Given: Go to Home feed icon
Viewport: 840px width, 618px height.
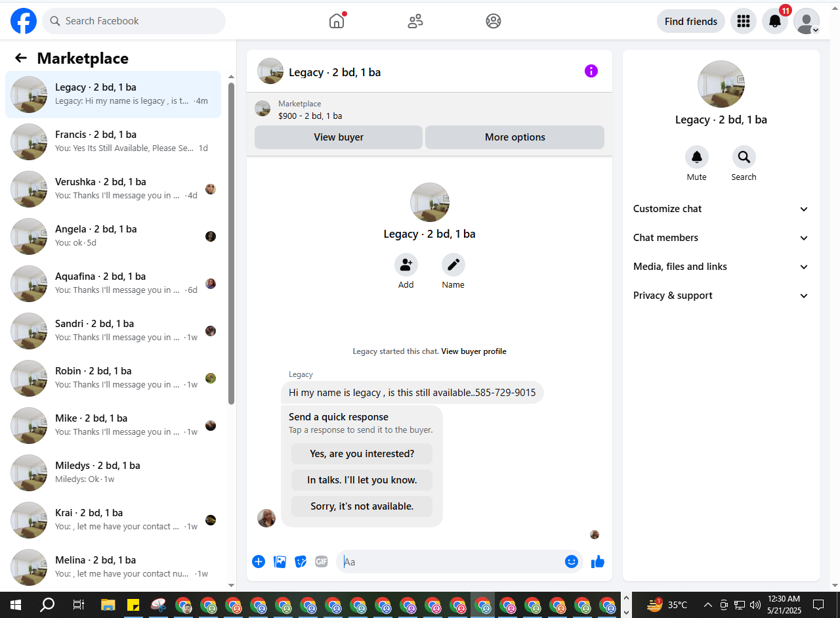Looking at the screenshot, I should [337, 21].
